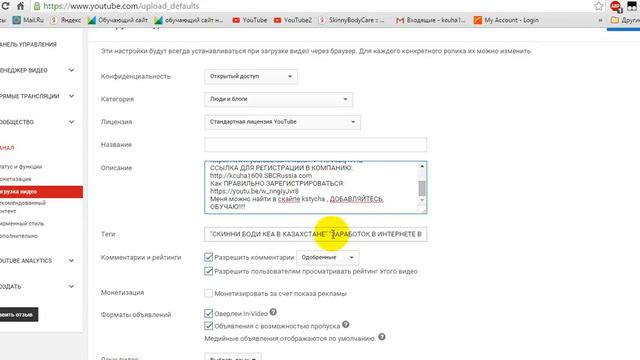Open Рекомендованный контент in sidebar
Image resolution: width=640 pixels, height=360 pixels.
(23, 207)
